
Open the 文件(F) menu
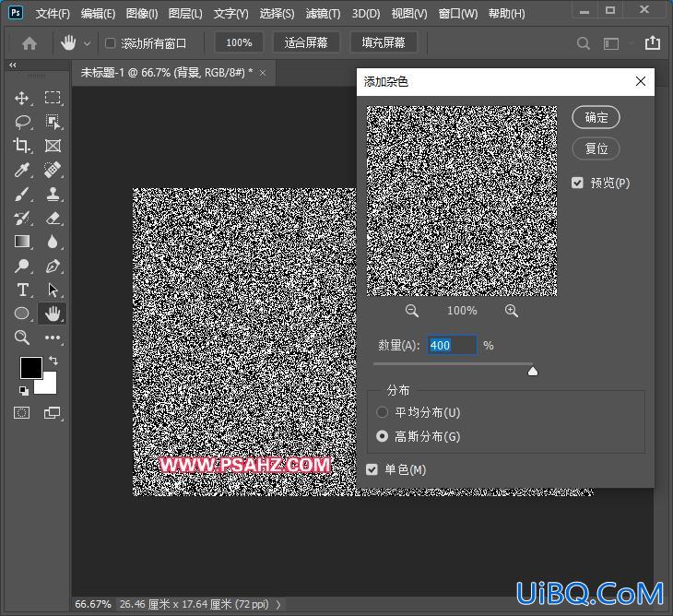[x=53, y=14]
